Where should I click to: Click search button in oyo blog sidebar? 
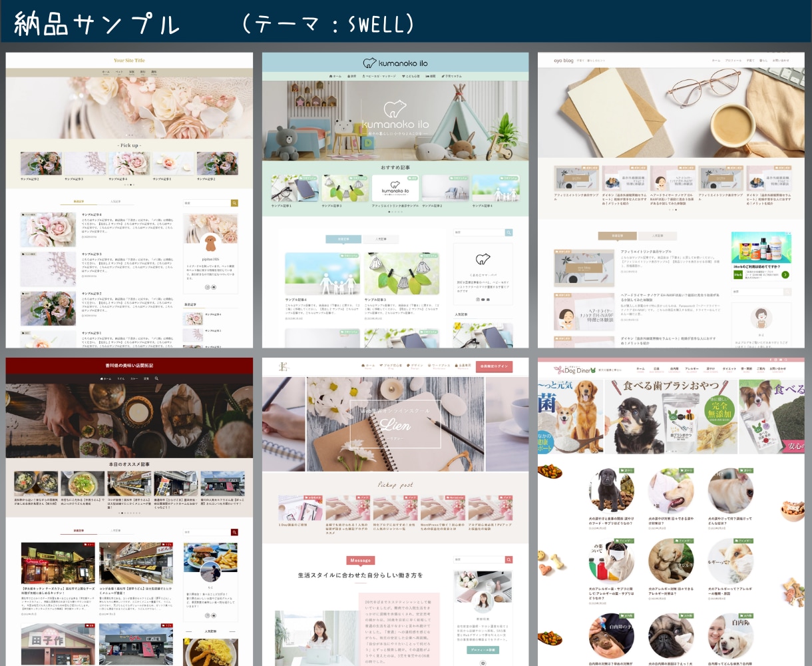(x=787, y=292)
